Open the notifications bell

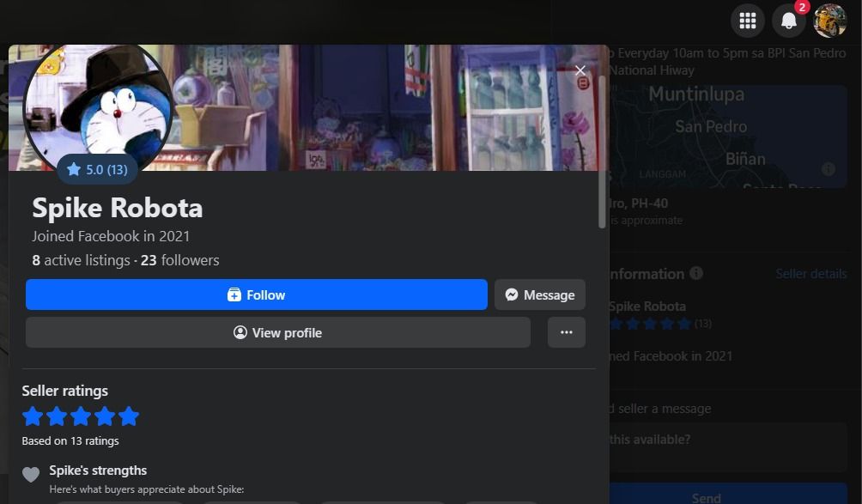pyautogui.click(x=789, y=21)
